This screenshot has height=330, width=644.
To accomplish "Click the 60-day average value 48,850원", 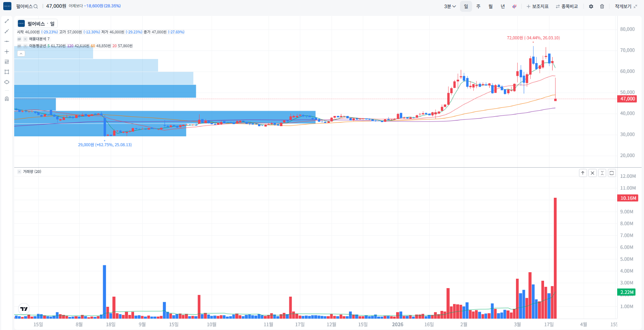I will point(103,46).
